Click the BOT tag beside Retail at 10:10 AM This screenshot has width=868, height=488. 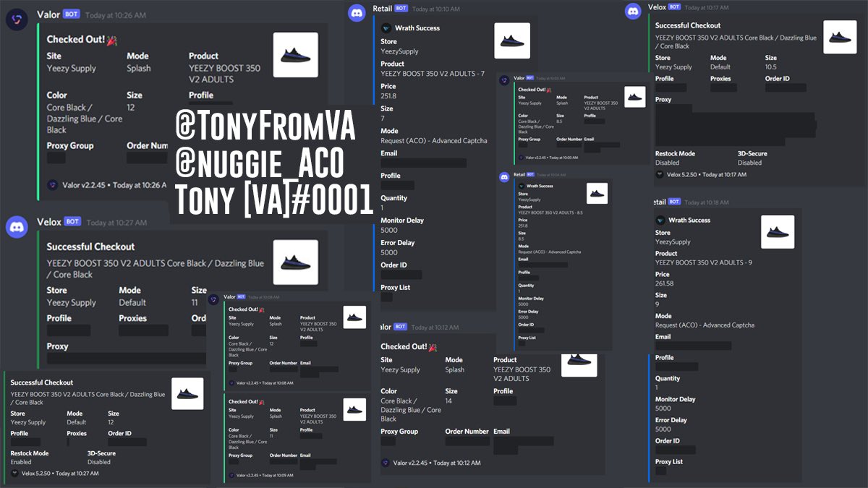pos(403,9)
